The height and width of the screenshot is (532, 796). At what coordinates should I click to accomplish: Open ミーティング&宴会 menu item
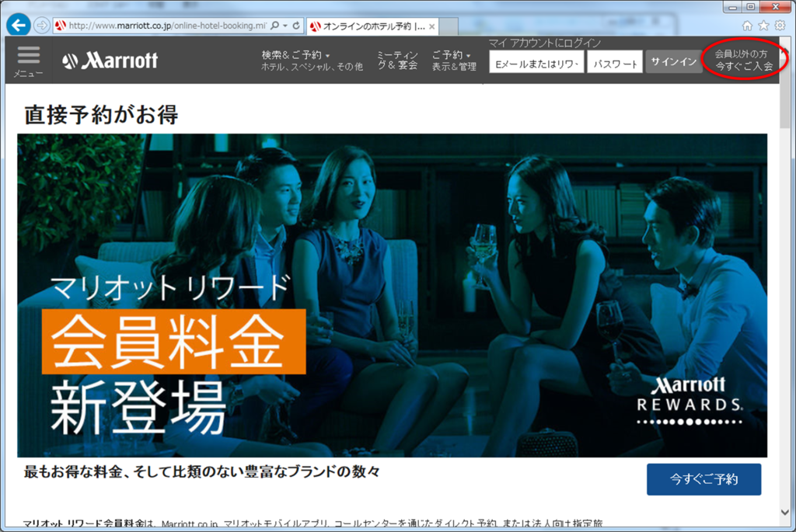397,61
